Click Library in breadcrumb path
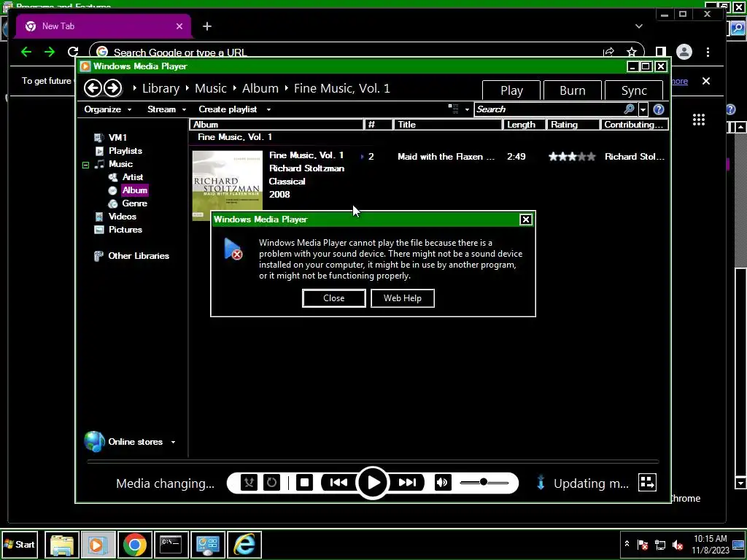 [x=160, y=88]
